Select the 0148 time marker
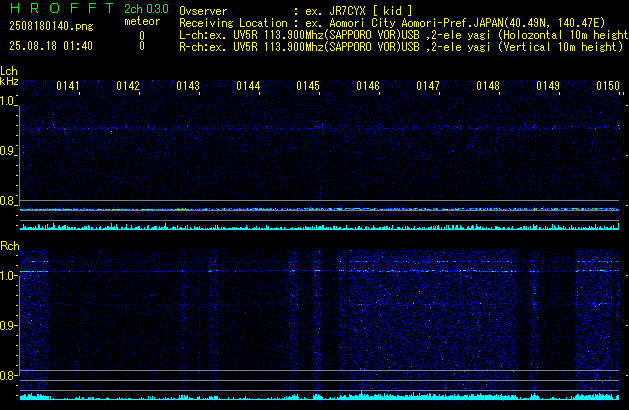The height and width of the screenshot is (410, 629). point(488,86)
